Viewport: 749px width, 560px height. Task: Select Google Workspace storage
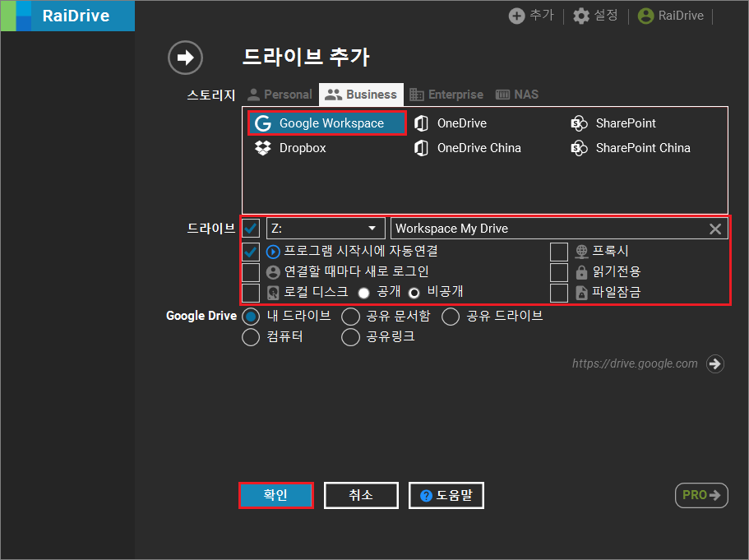(x=326, y=123)
